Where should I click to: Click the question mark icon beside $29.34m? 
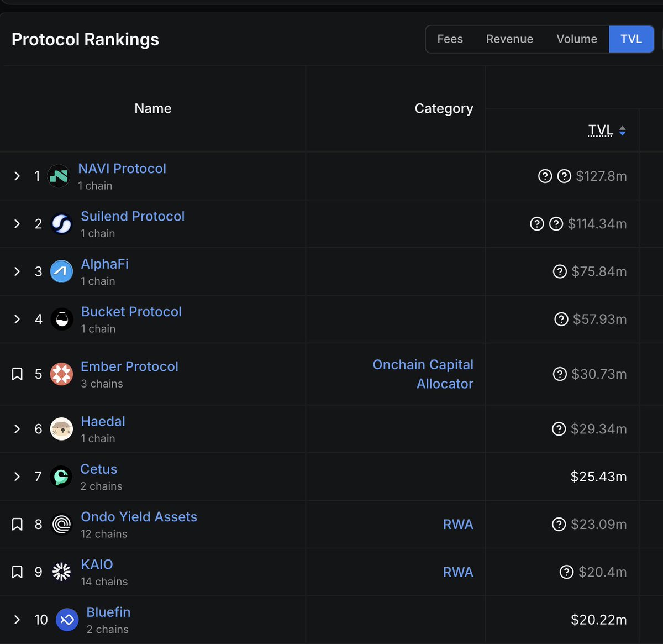pos(559,429)
